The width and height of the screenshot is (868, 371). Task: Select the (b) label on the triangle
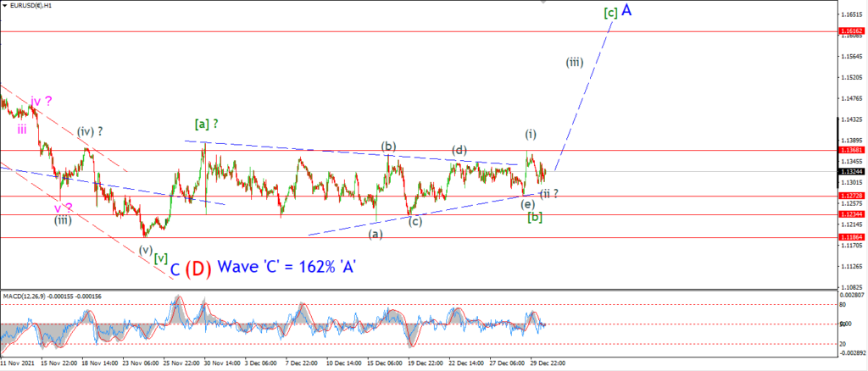click(x=388, y=147)
